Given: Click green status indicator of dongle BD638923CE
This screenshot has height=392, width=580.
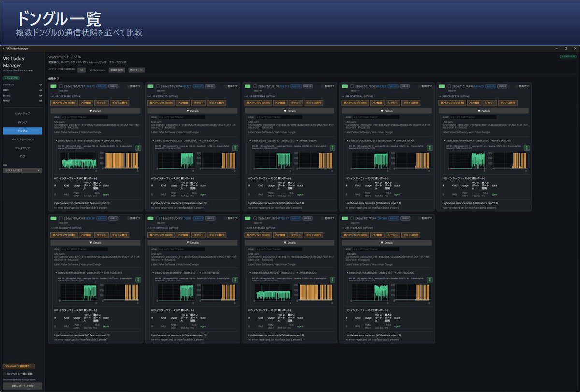Looking at the screenshot, I should coord(345,86).
